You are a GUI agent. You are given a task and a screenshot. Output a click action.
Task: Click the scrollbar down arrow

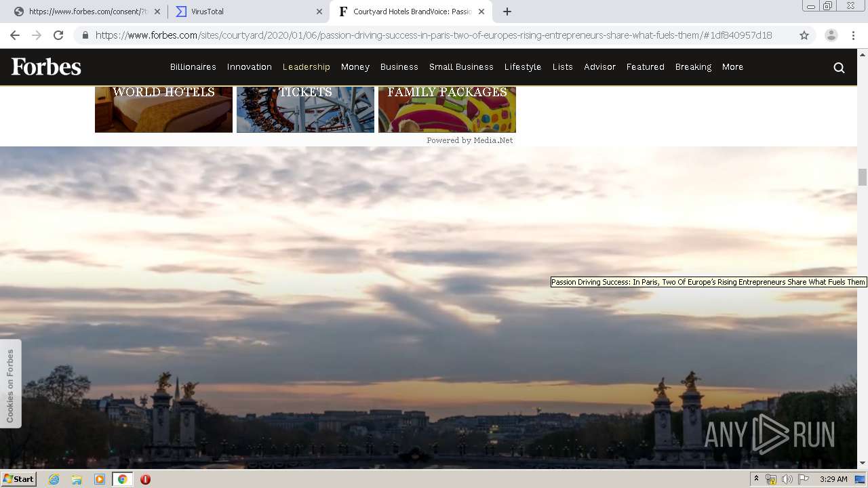(x=863, y=463)
